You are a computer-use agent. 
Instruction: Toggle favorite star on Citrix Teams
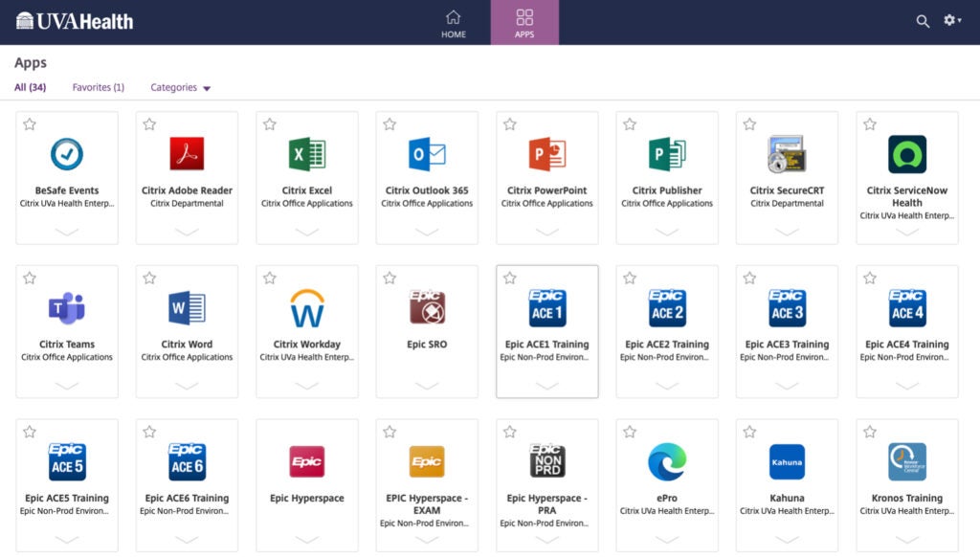pyautogui.click(x=30, y=278)
